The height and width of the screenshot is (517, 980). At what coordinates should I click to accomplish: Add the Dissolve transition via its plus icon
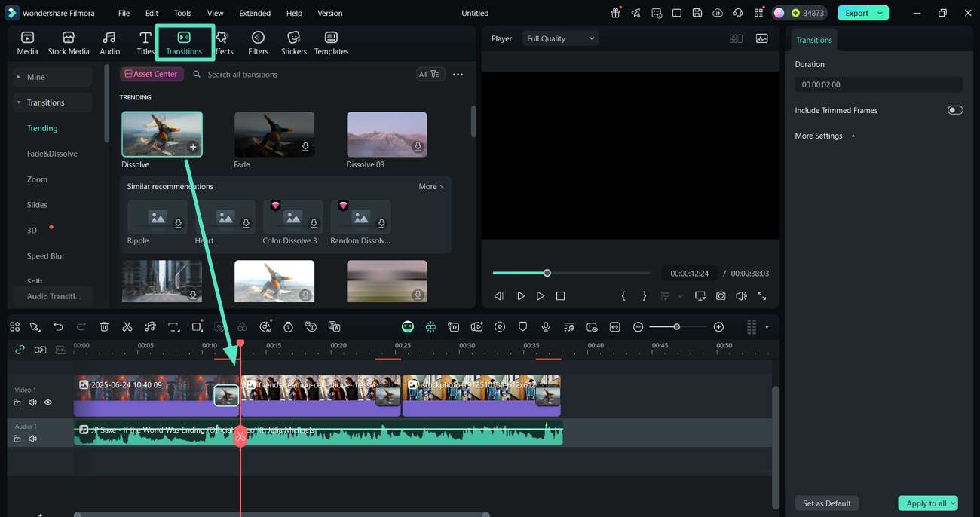(x=193, y=147)
